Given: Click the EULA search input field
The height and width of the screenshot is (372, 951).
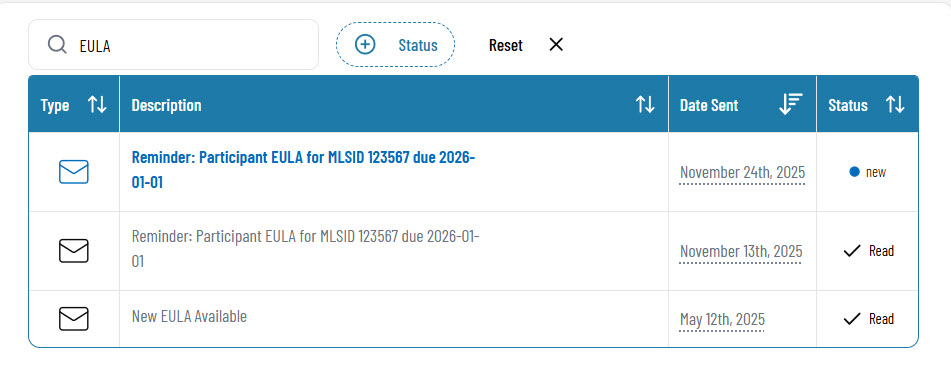Looking at the screenshot, I should coord(173,44).
